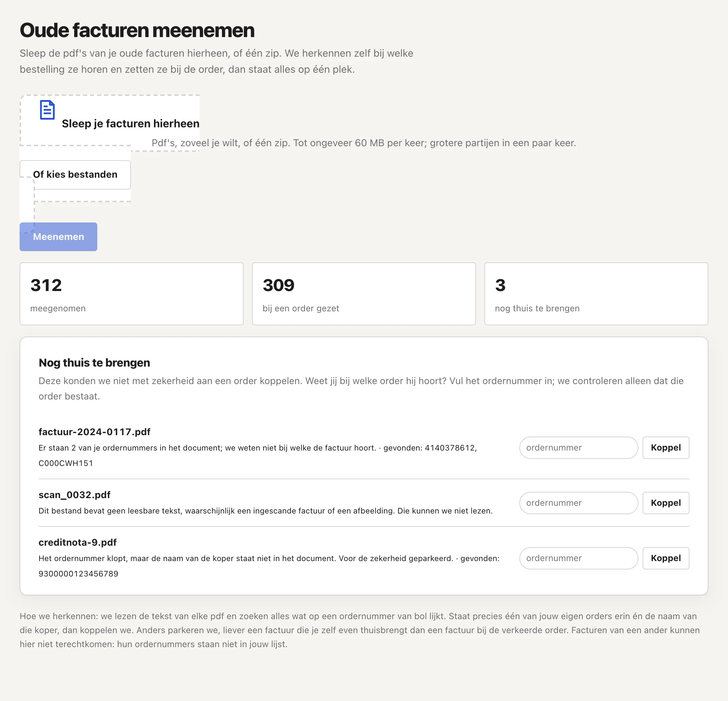Click the blue Meenemen button
The image size is (728, 701).
coord(58,236)
